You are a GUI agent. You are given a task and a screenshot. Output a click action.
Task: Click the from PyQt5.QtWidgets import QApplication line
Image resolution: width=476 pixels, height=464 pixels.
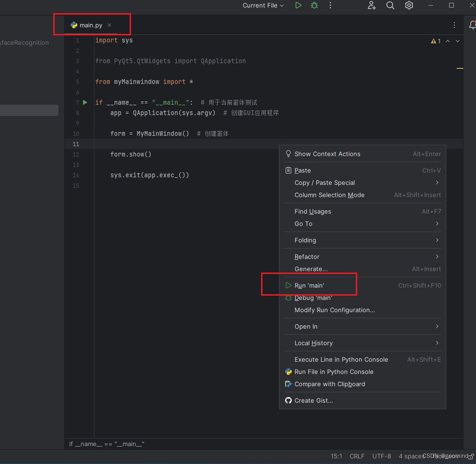(x=171, y=61)
